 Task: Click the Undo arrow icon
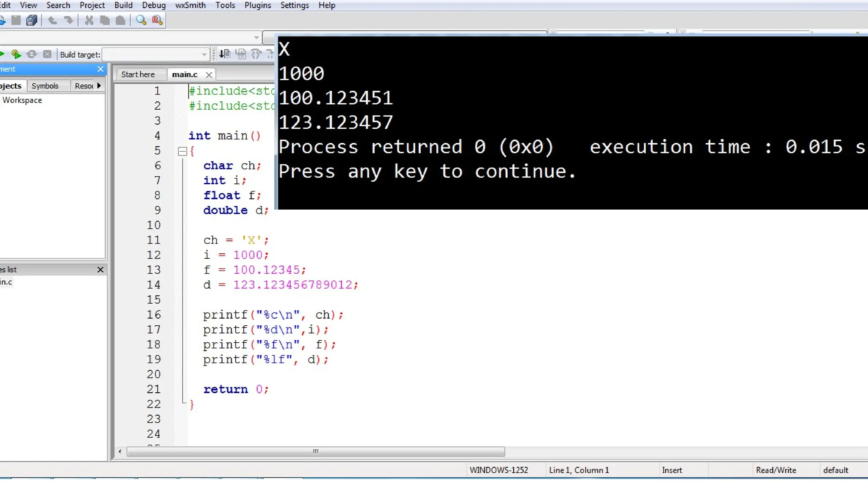(53, 20)
